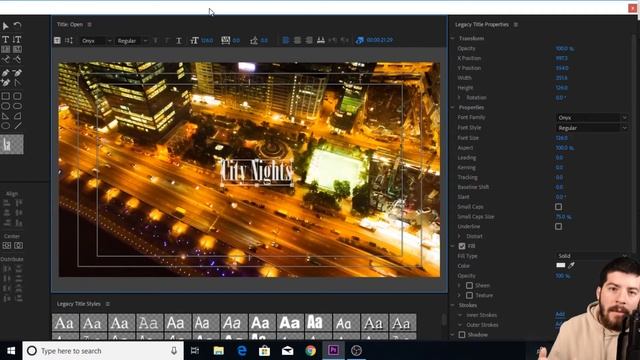Select the Line tool
This screenshot has height=360, width=640.
tap(17, 126)
